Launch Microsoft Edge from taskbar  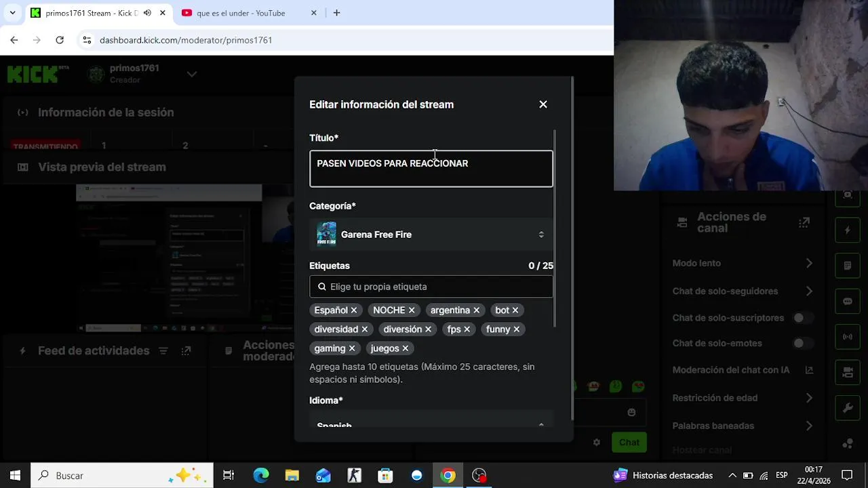pyautogui.click(x=261, y=475)
